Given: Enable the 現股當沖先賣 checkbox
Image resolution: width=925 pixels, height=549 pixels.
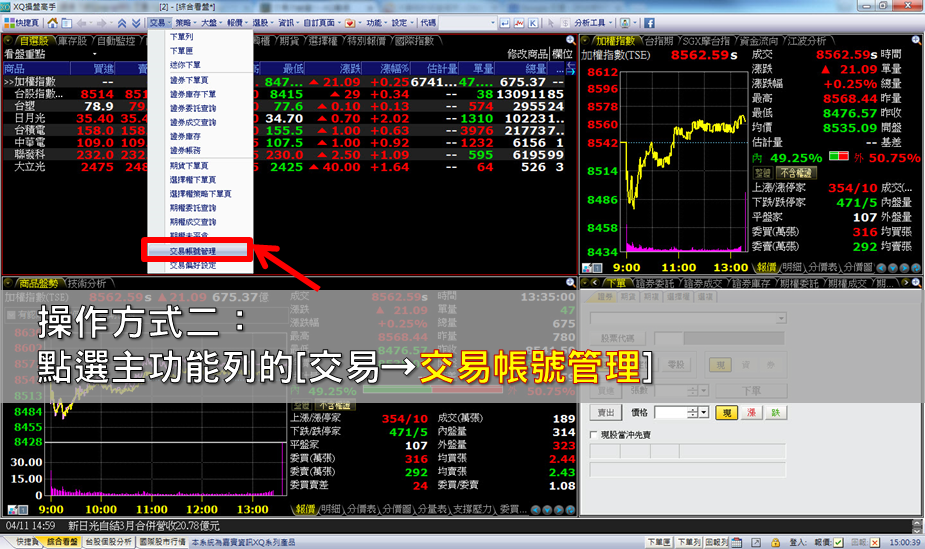Looking at the screenshot, I should pos(595,435).
